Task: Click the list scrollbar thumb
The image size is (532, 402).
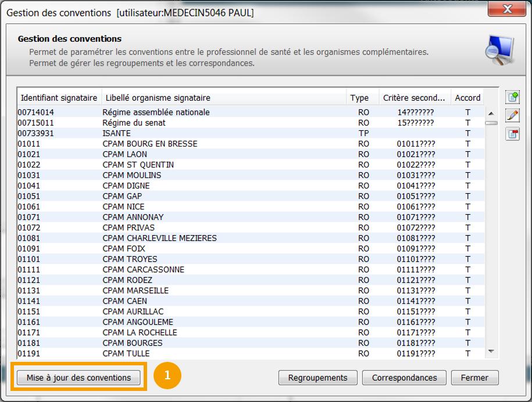Action: [x=491, y=123]
